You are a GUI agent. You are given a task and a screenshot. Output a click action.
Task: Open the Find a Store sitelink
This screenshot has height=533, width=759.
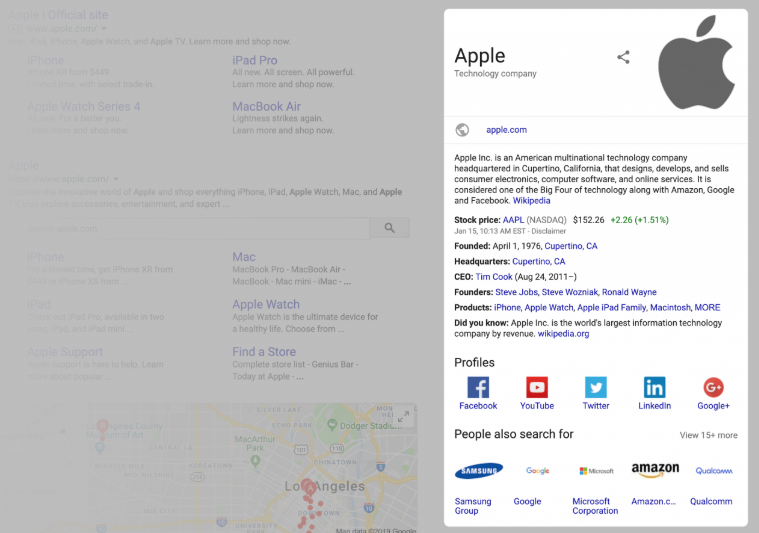[x=264, y=351]
